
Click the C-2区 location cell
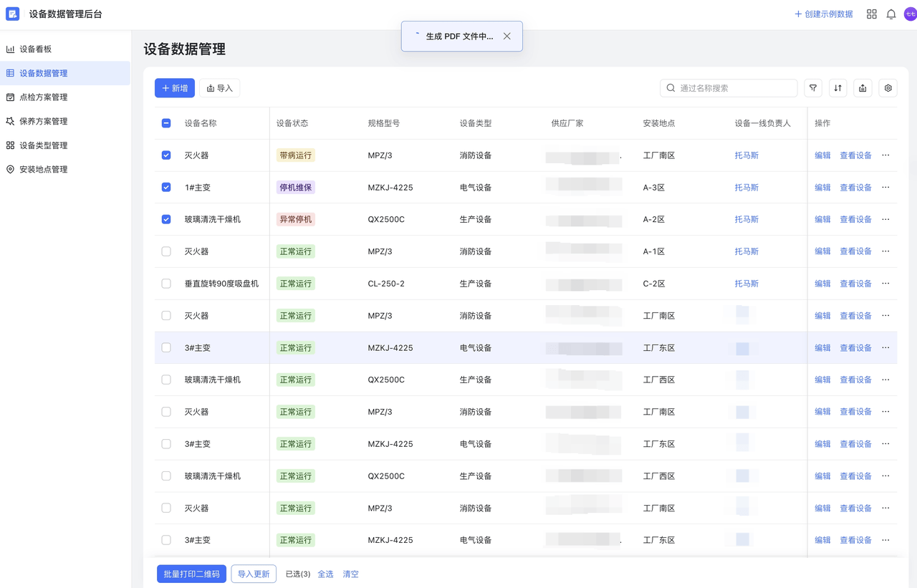pos(654,284)
